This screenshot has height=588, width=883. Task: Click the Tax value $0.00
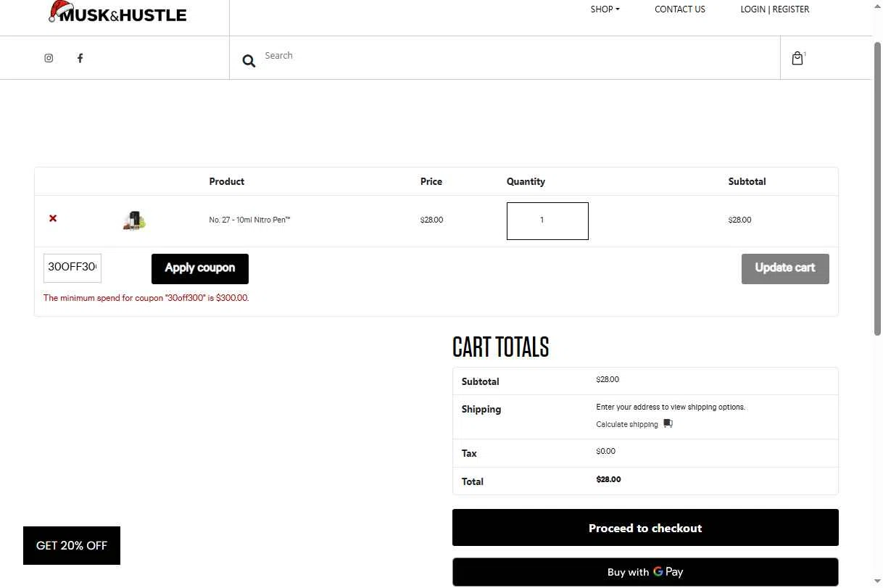point(605,451)
